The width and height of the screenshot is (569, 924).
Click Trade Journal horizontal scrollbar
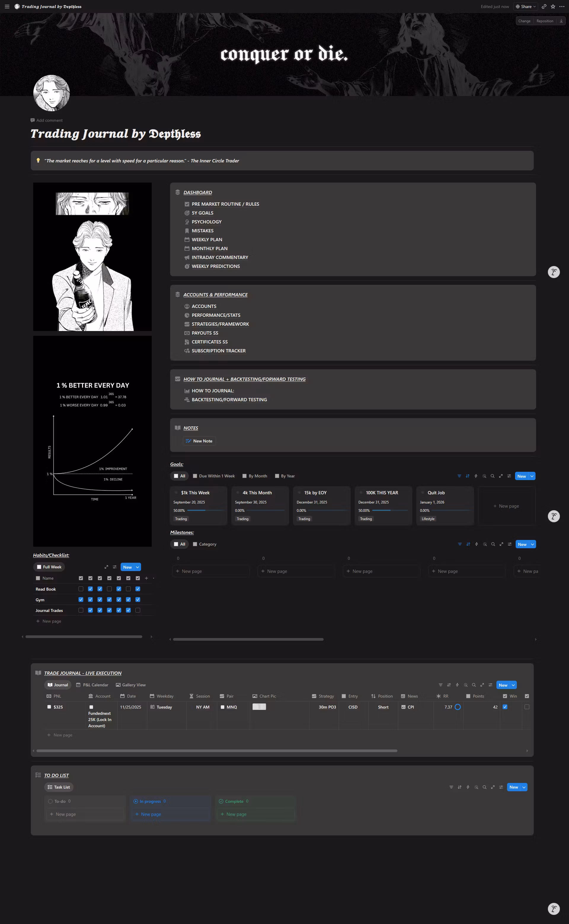(217, 751)
